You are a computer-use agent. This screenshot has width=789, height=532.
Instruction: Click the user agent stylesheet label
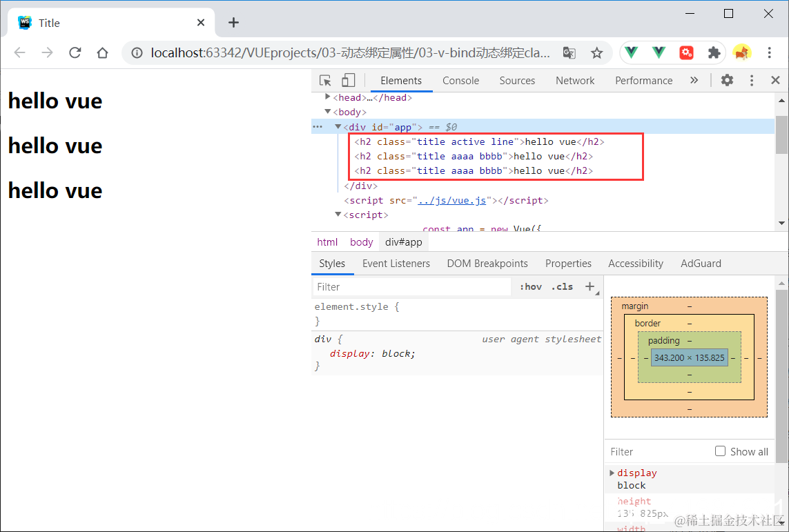541,339
